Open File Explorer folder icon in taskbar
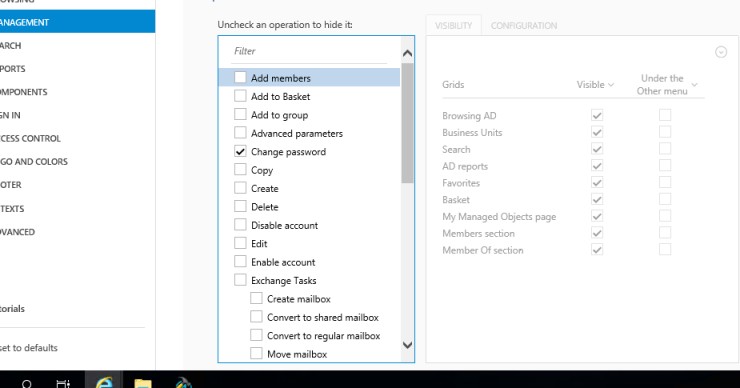This screenshot has width=740, height=388. tap(143, 382)
